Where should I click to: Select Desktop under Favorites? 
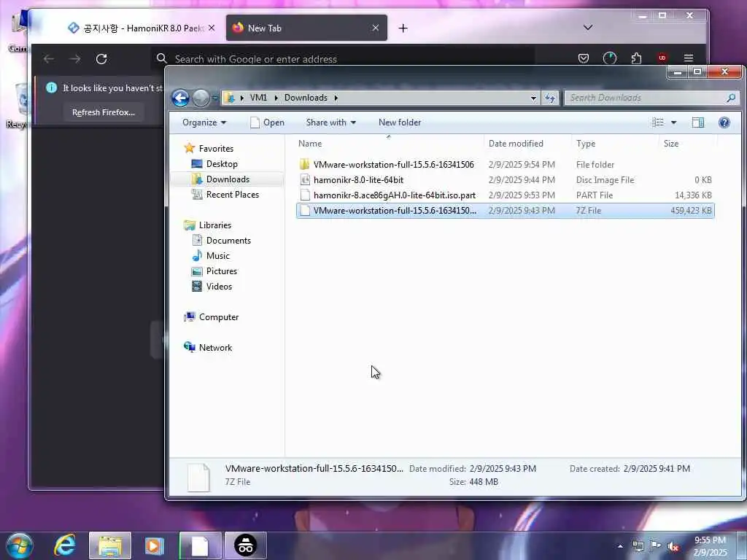coord(222,164)
